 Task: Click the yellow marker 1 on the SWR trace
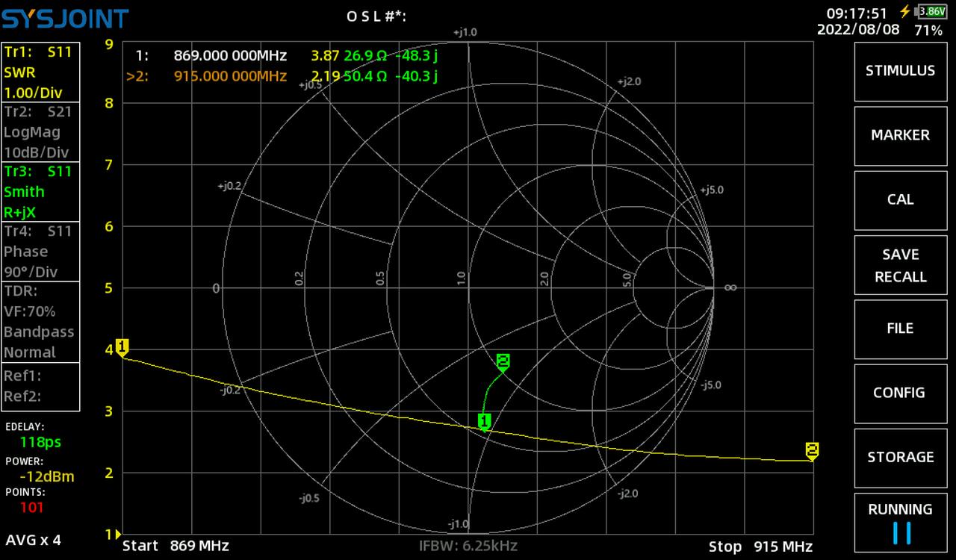(x=122, y=347)
